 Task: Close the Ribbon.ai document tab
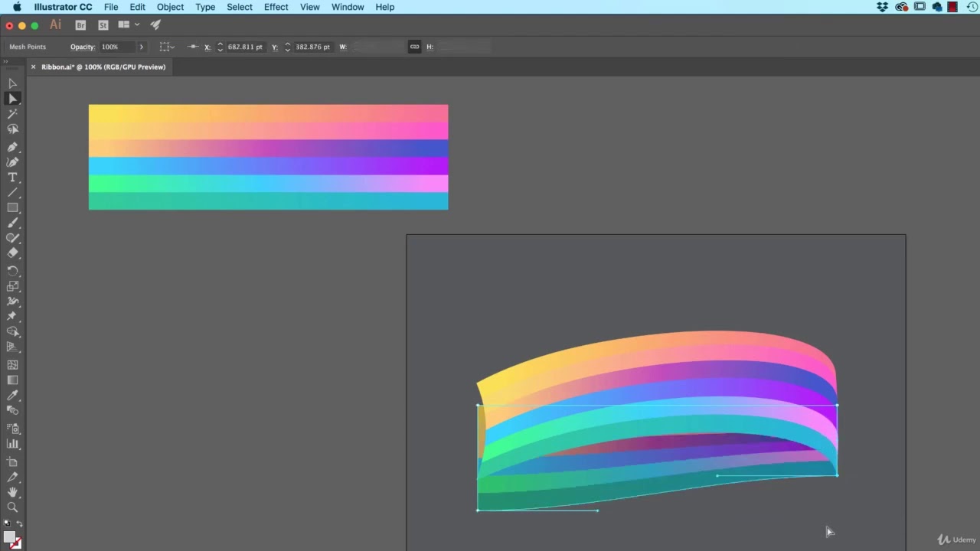click(33, 67)
